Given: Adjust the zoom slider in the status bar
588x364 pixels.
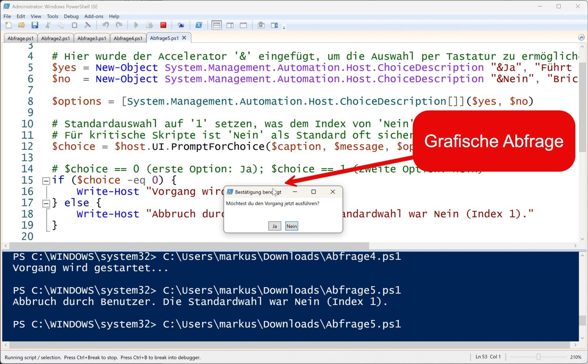Looking at the screenshot, I should (539, 356).
